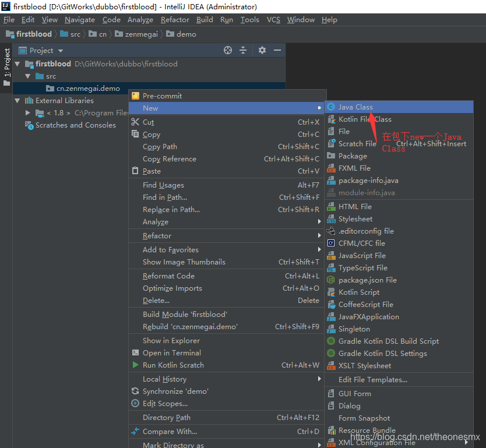Image resolution: width=486 pixels, height=448 pixels.
Task: Click the Java Class icon in New submenu
Action: (x=331, y=107)
